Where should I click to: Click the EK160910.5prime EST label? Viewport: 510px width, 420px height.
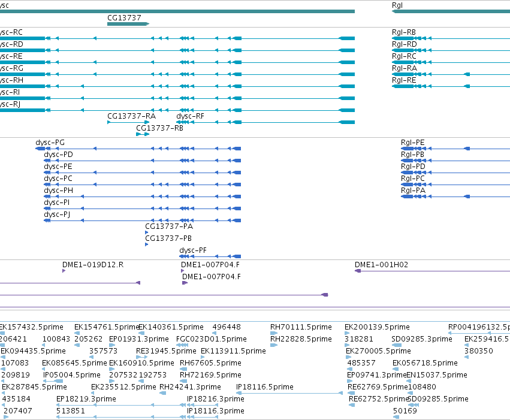coord(141,363)
